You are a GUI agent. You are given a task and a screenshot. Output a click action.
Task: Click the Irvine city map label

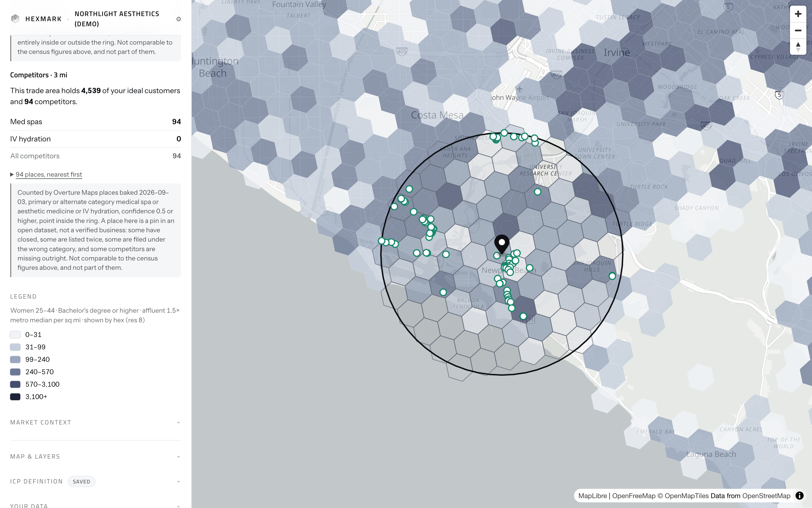coord(617,52)
